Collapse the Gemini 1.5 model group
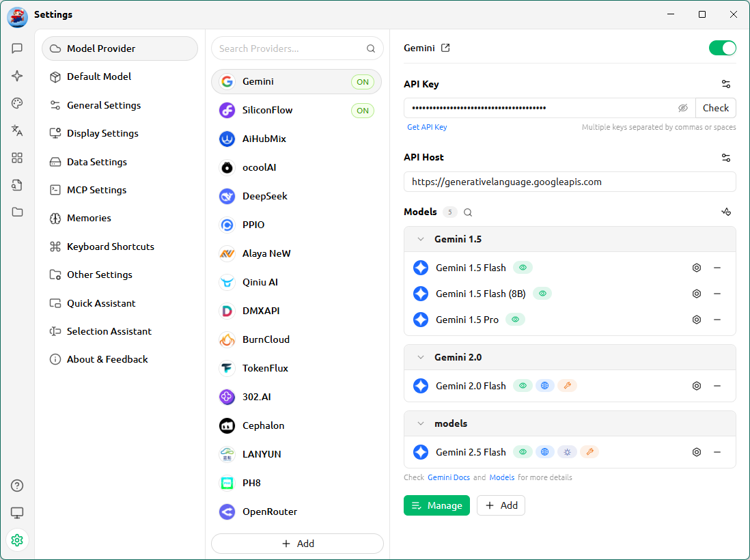The image size is (750, 560). 421,239
